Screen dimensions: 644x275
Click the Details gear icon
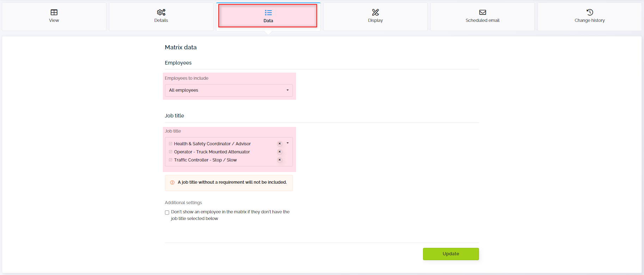[x=161, y=12]
